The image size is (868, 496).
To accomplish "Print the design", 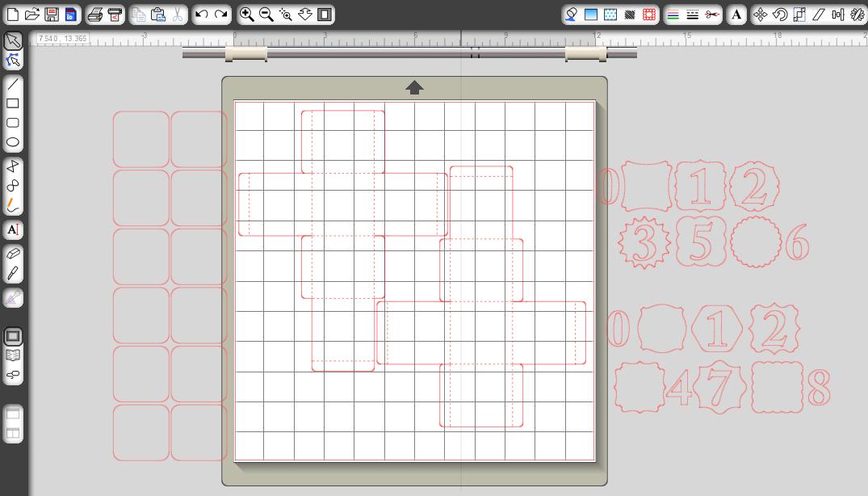I will tap(95, 15).
